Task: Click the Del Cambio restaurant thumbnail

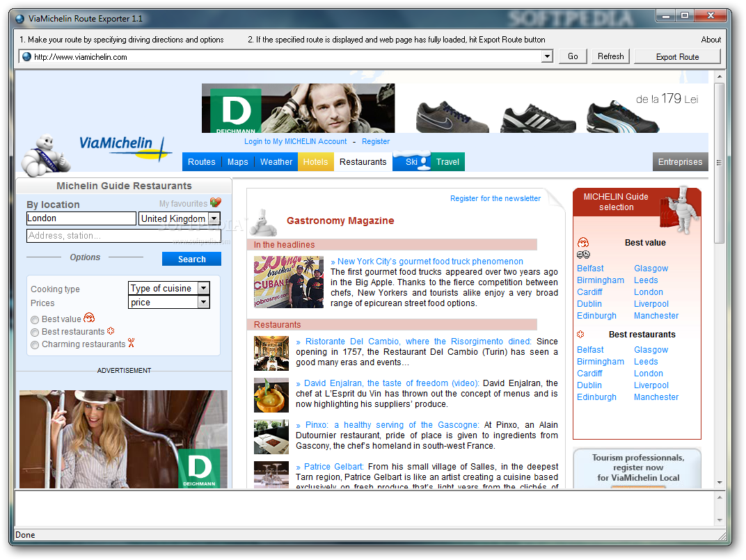Action: point(271,353)
